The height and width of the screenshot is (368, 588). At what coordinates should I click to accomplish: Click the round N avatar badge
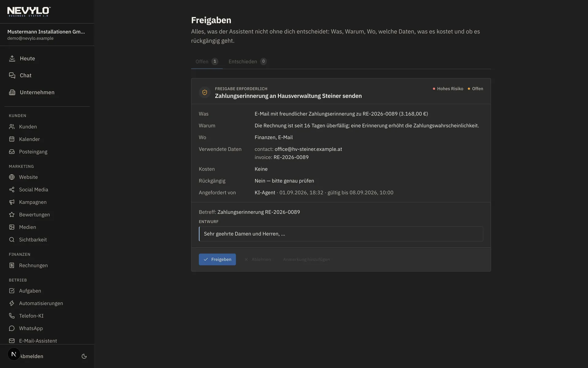[x=14, y=354]
